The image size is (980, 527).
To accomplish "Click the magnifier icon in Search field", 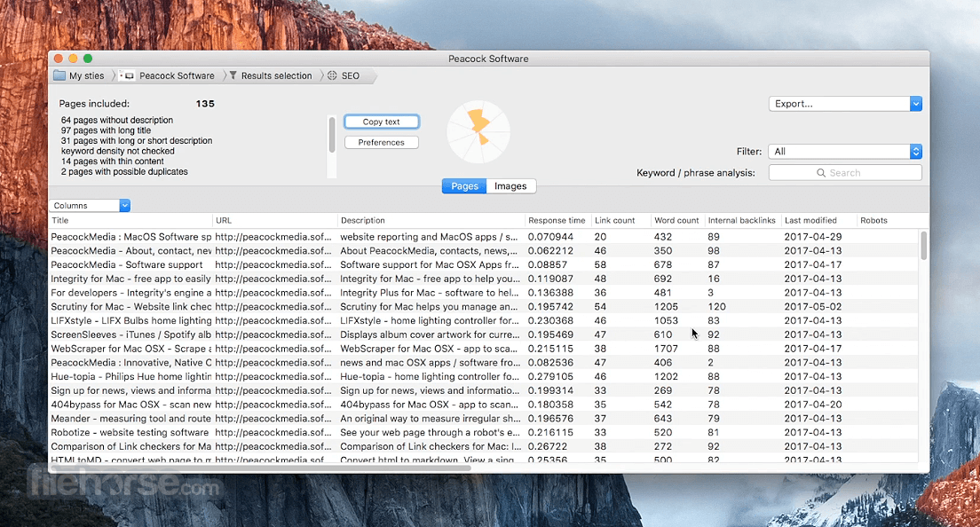I will point(821,173).
